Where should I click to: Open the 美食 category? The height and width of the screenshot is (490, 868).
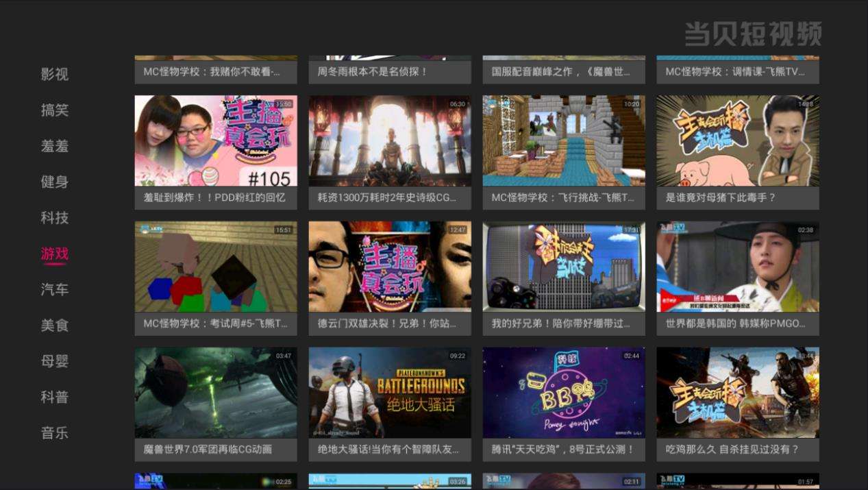(55, 326)
